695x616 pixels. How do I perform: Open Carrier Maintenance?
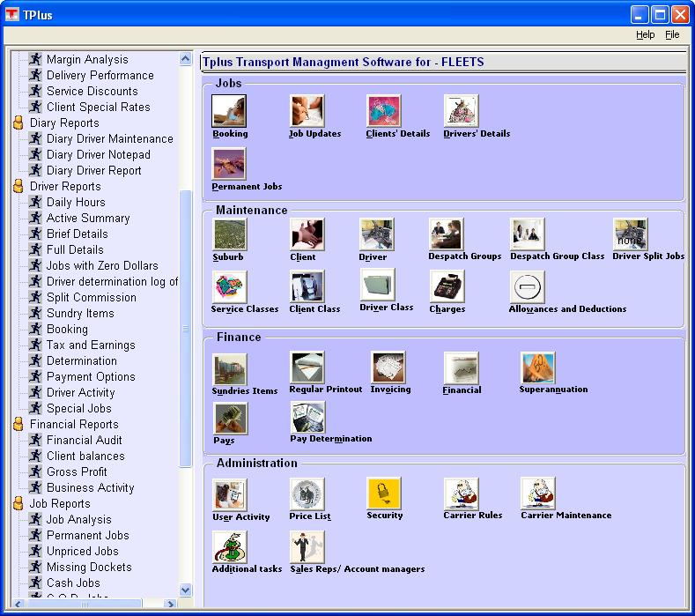pyautogui.click(x=538, y=494)
